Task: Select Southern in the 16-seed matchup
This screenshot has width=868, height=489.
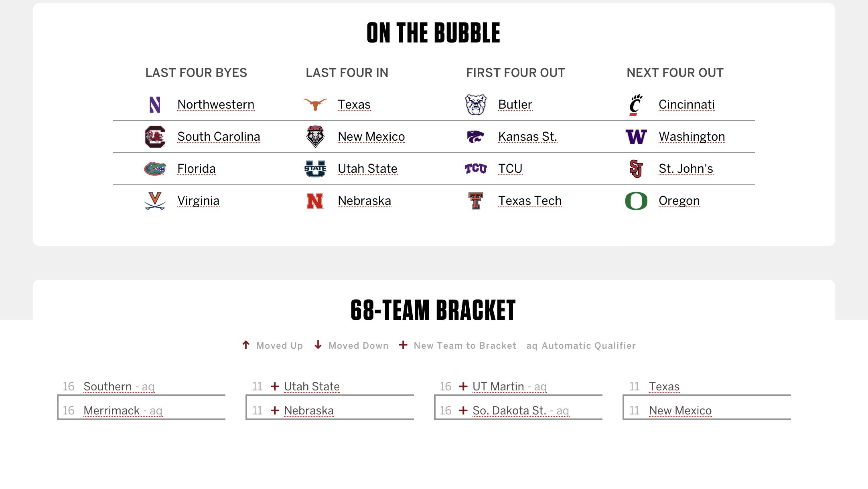Action: pos(107,386)
